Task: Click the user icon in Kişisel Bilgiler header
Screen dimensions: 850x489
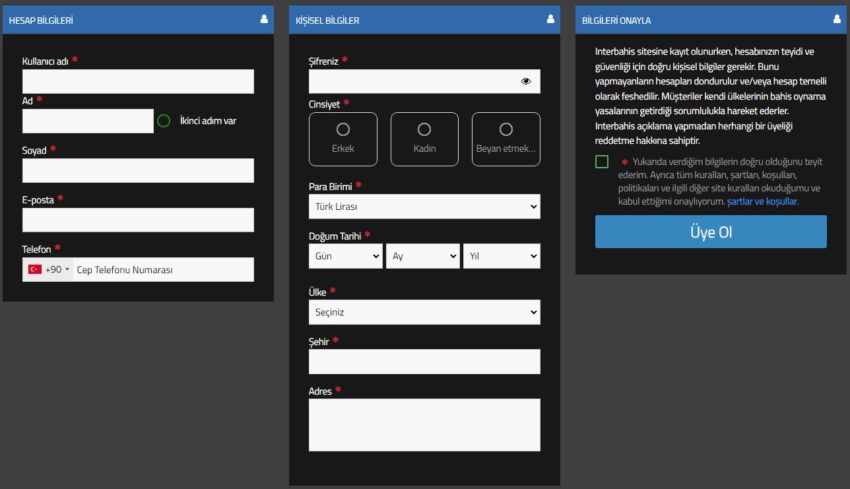Action: click(551, 19)
